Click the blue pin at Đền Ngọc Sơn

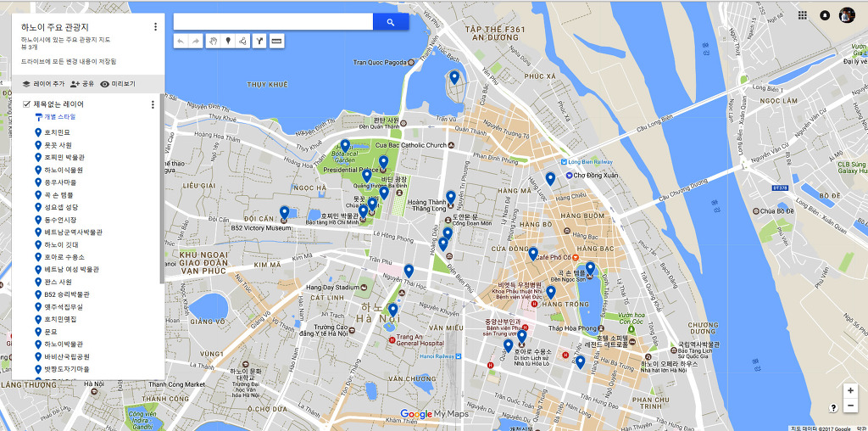click(591, 269)
